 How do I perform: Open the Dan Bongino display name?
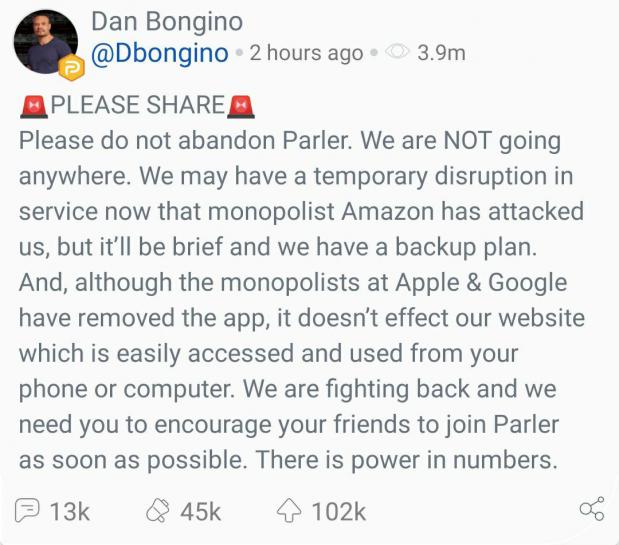[x=167, y=21]
